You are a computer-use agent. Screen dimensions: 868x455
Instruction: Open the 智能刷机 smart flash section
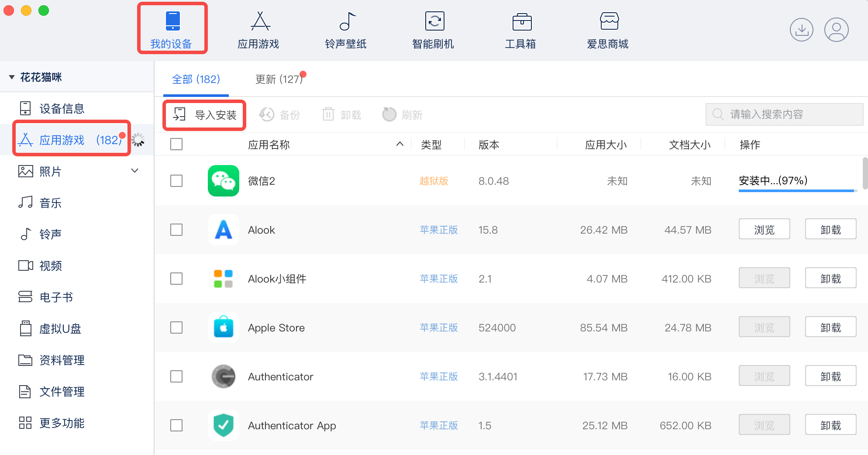[x=433, y=30]
